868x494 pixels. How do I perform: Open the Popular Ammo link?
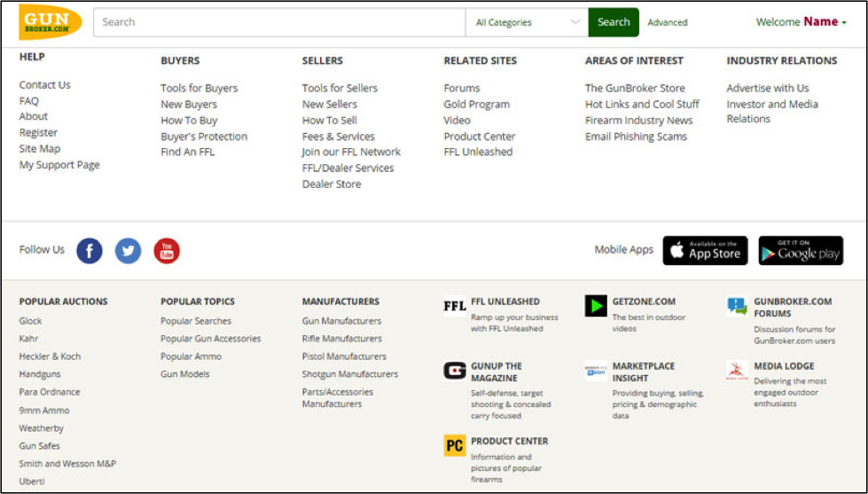(191, 357)
